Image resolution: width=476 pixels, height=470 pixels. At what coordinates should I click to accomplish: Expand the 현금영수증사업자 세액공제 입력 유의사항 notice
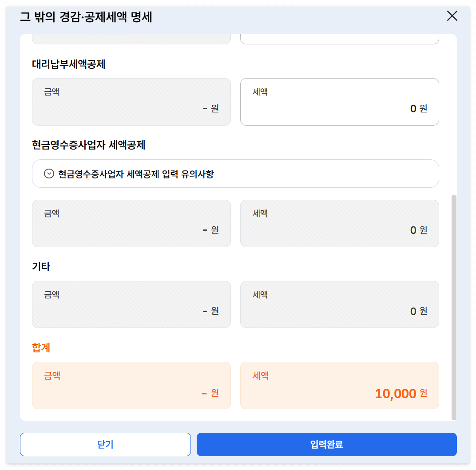point(235,174)
